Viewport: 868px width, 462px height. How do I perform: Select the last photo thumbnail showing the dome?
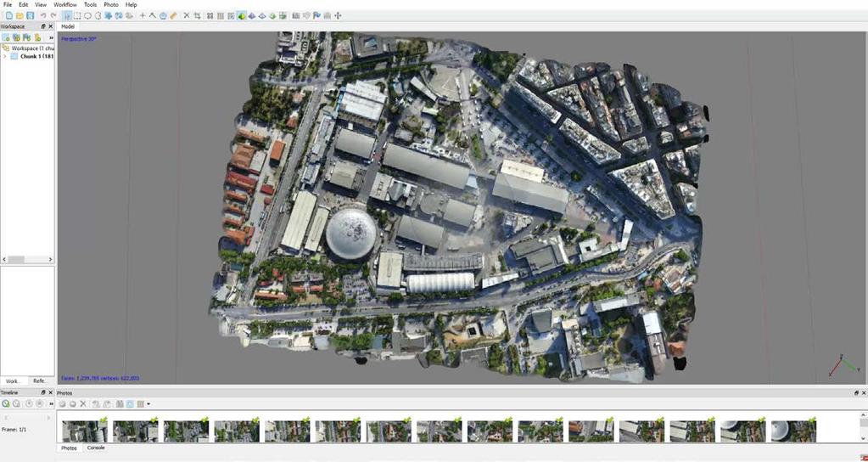click(793, 430)
